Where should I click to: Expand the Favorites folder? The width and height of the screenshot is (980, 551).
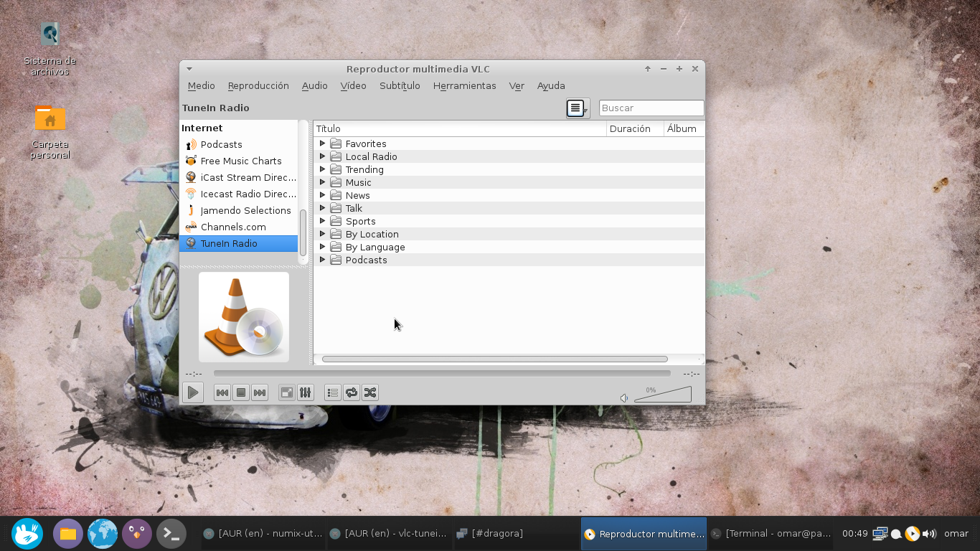pyautogui.click(x=323, y=143)
